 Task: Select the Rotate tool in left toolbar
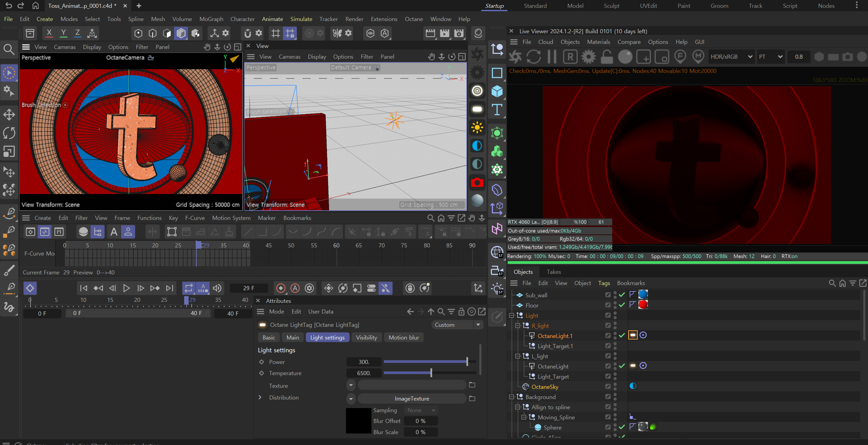point(9,133)
